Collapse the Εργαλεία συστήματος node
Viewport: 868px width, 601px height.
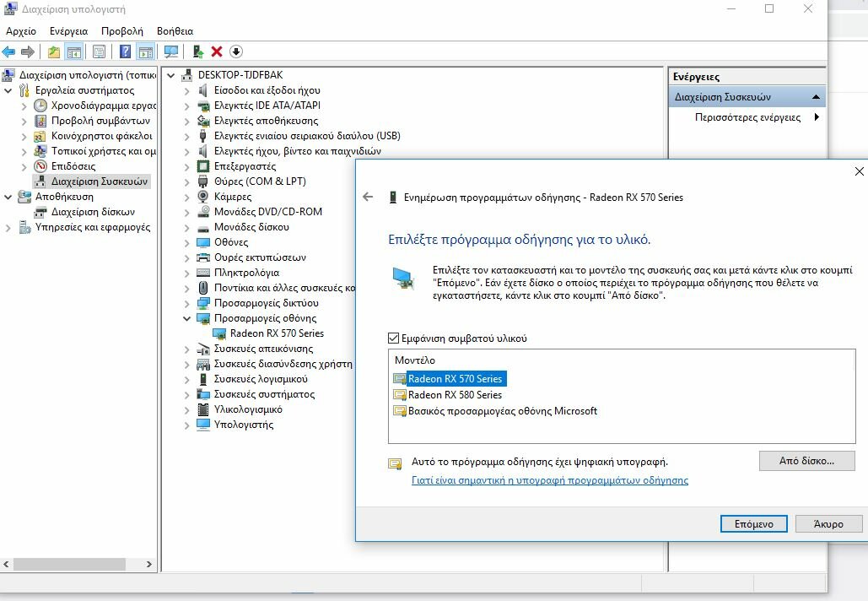(8, 90)
